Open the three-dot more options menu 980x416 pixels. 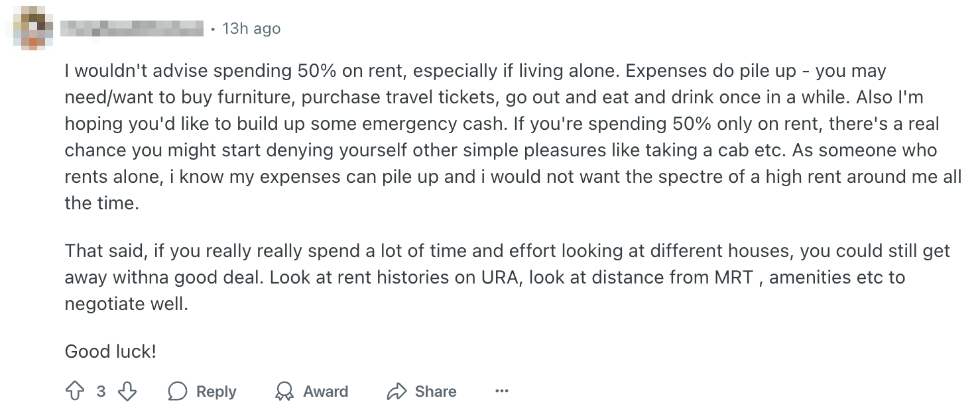tap(502, 391)
